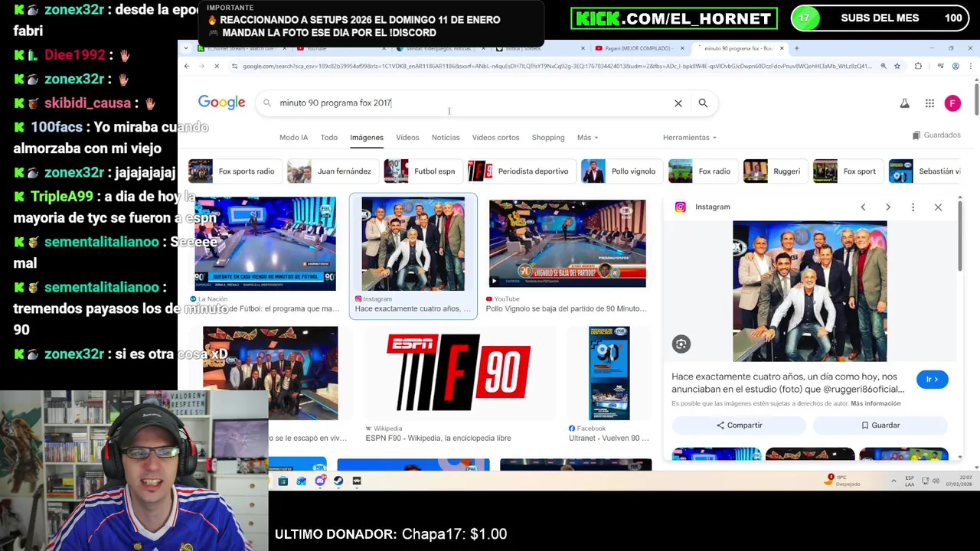Search image with Google Lens icon
This screenshot has height=551, width=980.
(681, 344)
